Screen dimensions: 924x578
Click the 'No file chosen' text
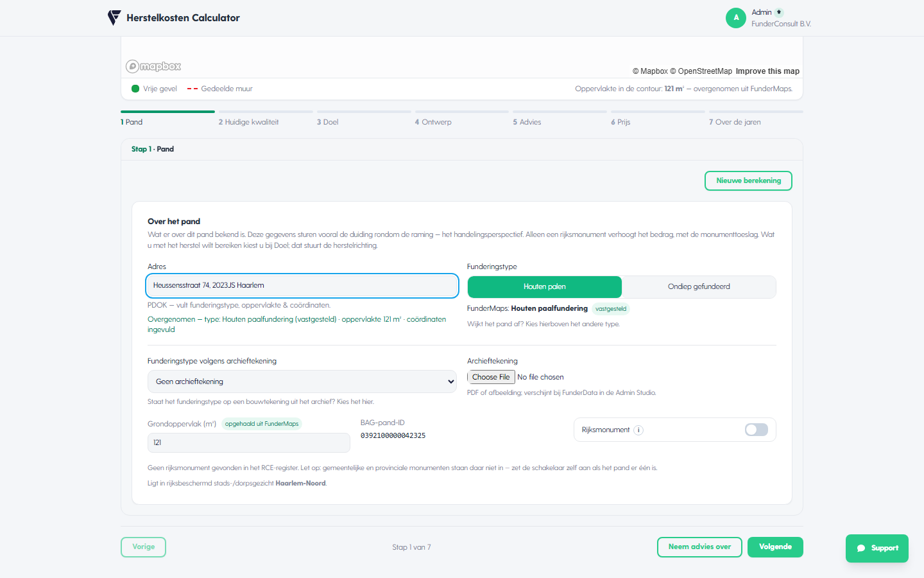(540, 378)
